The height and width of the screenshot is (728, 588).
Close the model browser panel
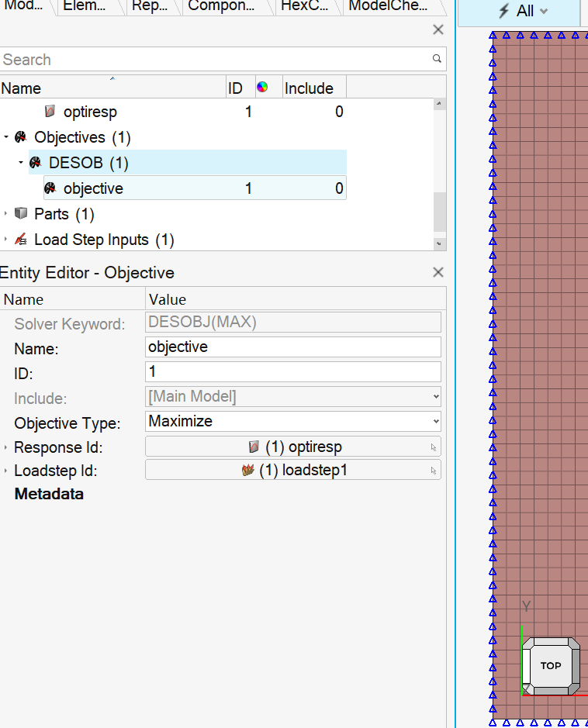[438, 29]
